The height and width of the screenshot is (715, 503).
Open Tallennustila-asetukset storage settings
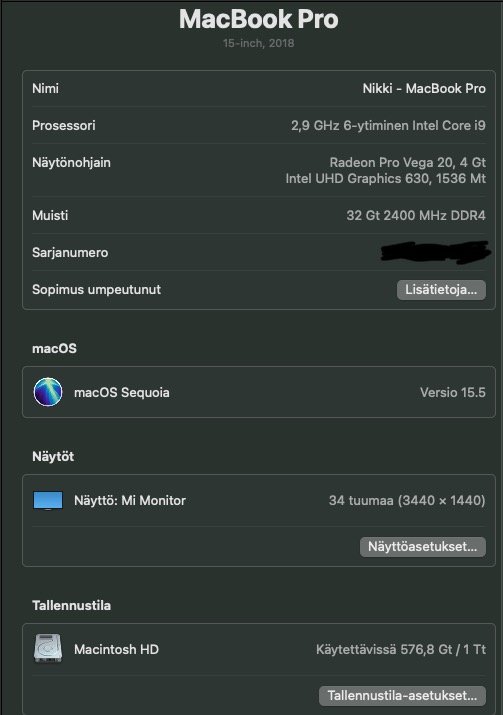pyautogui.click(x=402, y=695)
